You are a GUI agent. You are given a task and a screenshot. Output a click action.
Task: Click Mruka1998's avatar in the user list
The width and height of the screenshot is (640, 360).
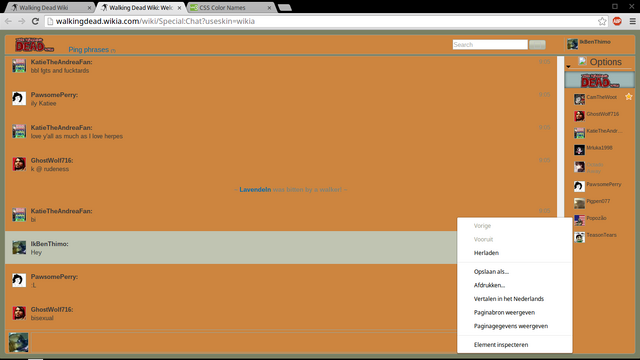[x=579, y=150]
